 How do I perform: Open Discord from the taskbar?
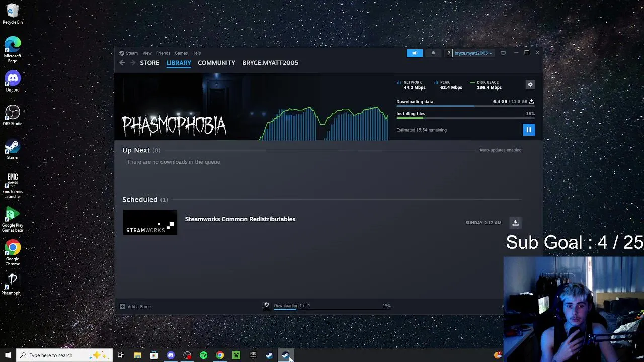pos(171,355)
